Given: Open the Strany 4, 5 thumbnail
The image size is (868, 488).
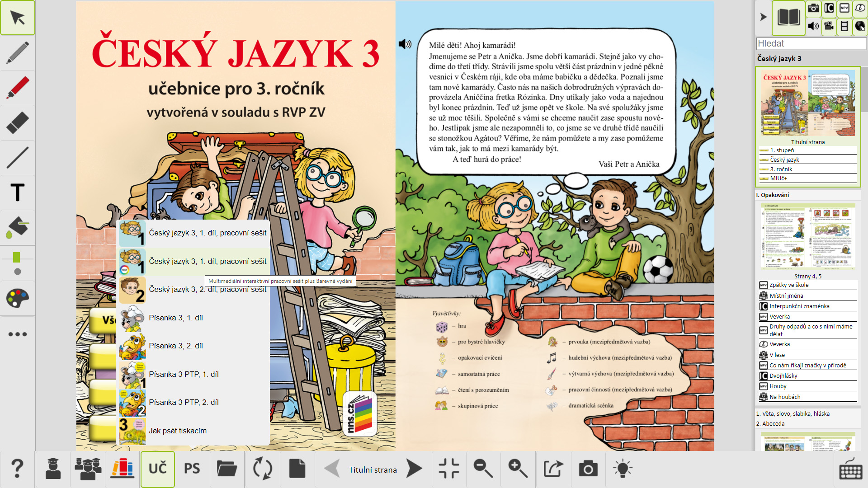Looking at the screenshot, I should (808, 237).
